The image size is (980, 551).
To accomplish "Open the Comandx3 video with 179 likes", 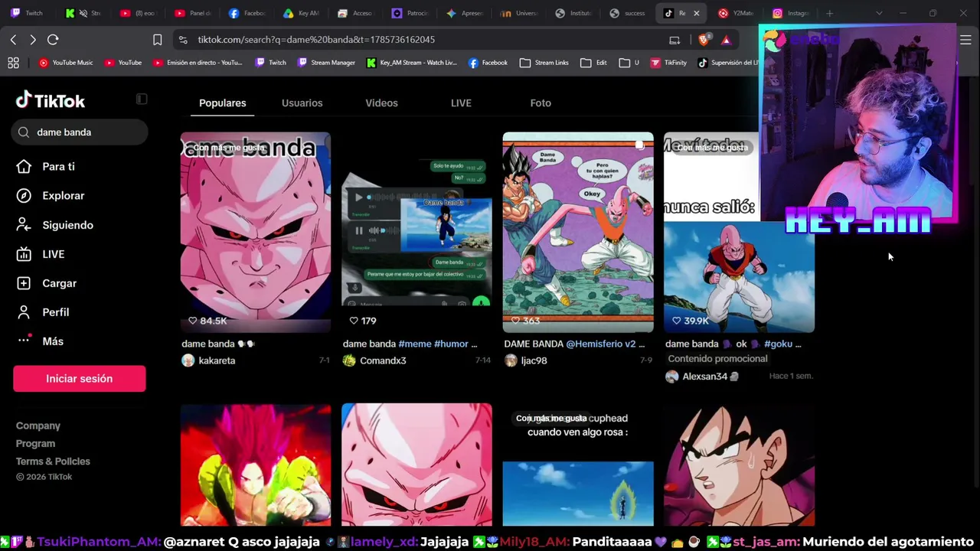I will coord(416,232).
